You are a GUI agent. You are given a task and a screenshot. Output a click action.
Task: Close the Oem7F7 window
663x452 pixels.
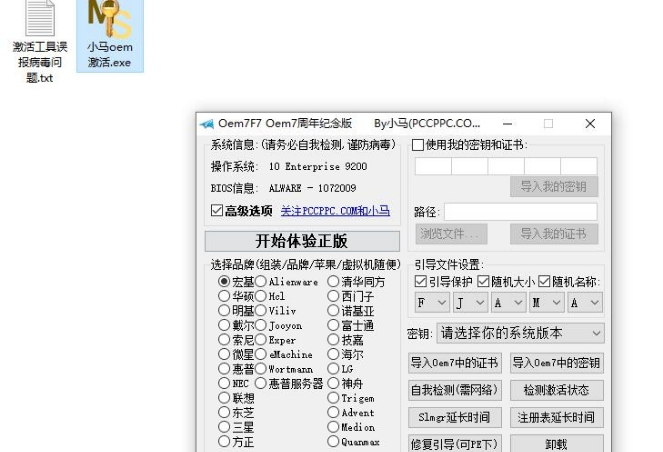pyautogui.click(x=590, y=123)
